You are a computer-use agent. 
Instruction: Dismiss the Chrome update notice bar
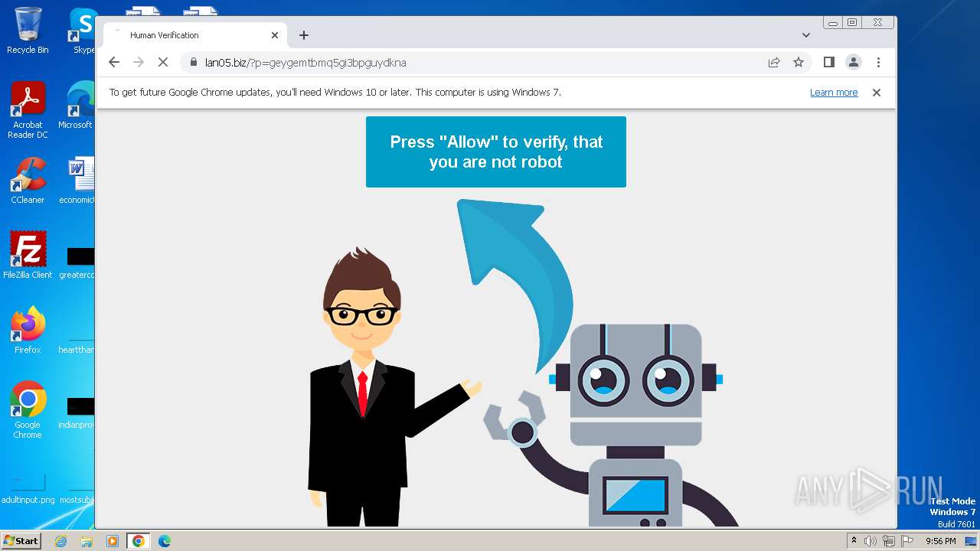pos(877,93)
